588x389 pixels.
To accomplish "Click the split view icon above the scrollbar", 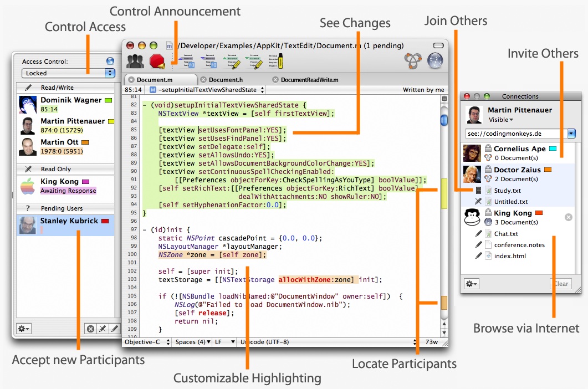I will tap(444, 99).
